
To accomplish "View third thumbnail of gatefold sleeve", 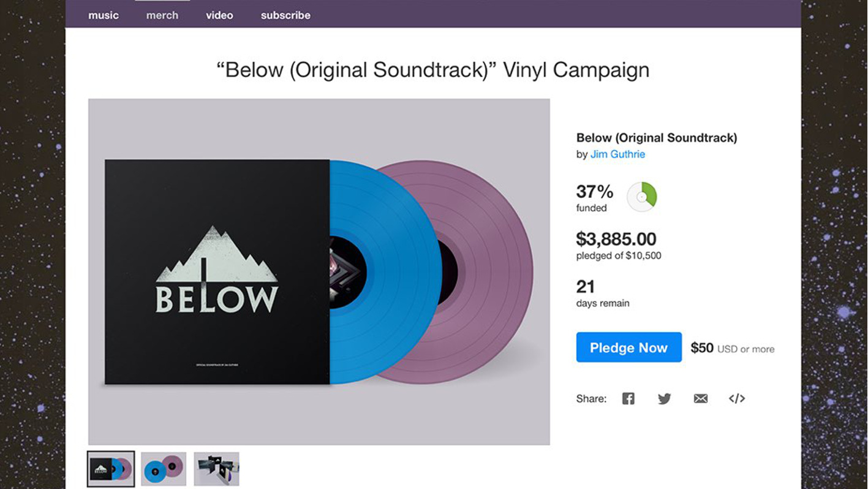I will tap(216, 469).
